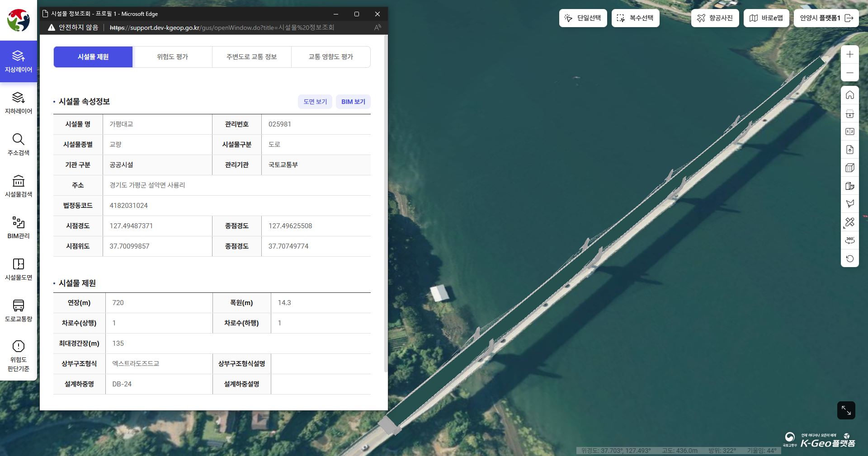Screen dimensions: 868x456
Task: Activate the 360° rotation tool
Action: (850, 240)
